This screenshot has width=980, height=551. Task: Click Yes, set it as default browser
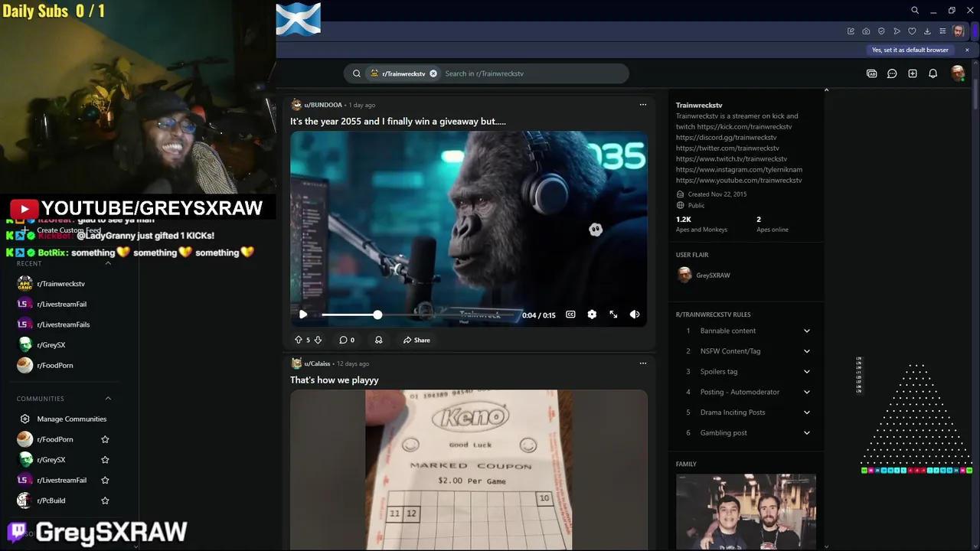[x=910, y=50]
